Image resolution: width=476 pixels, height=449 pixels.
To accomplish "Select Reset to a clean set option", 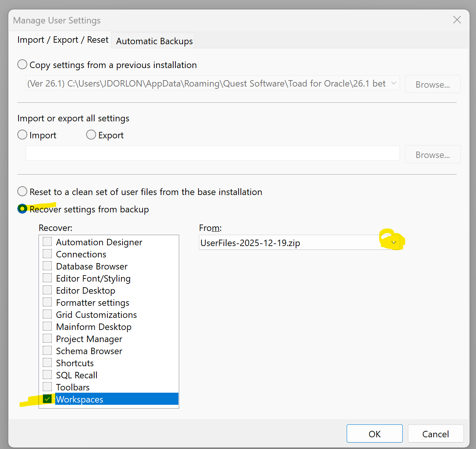I will [x=22, y=192].
